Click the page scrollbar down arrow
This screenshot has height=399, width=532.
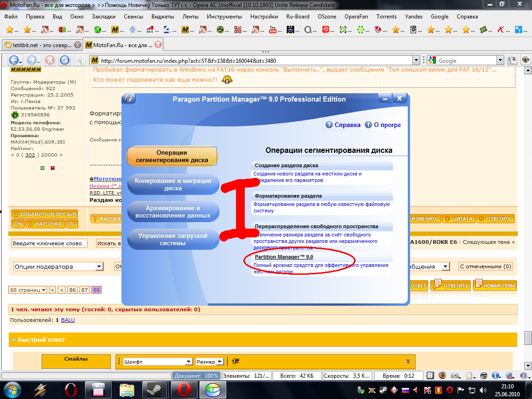pos(527,366)
